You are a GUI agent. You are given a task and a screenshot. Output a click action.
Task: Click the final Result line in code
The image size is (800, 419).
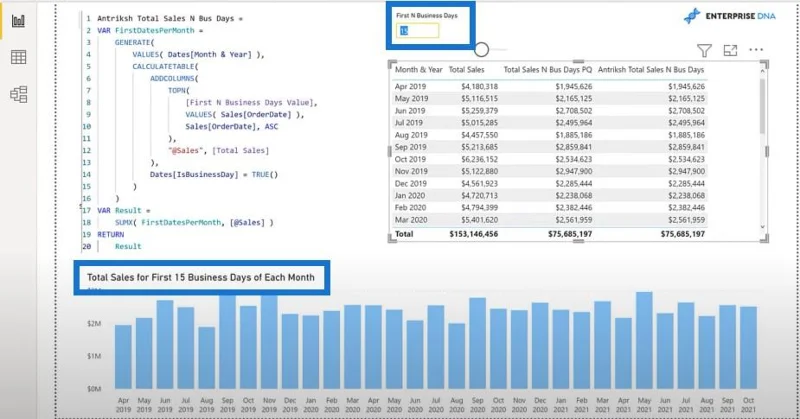(x=128, y=246)
